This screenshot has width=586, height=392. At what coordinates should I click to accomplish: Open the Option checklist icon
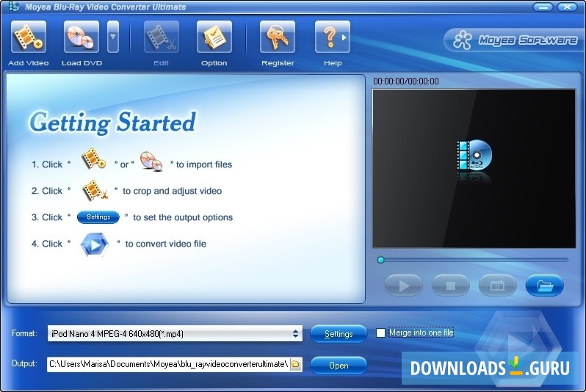click(x=214, y=37)
